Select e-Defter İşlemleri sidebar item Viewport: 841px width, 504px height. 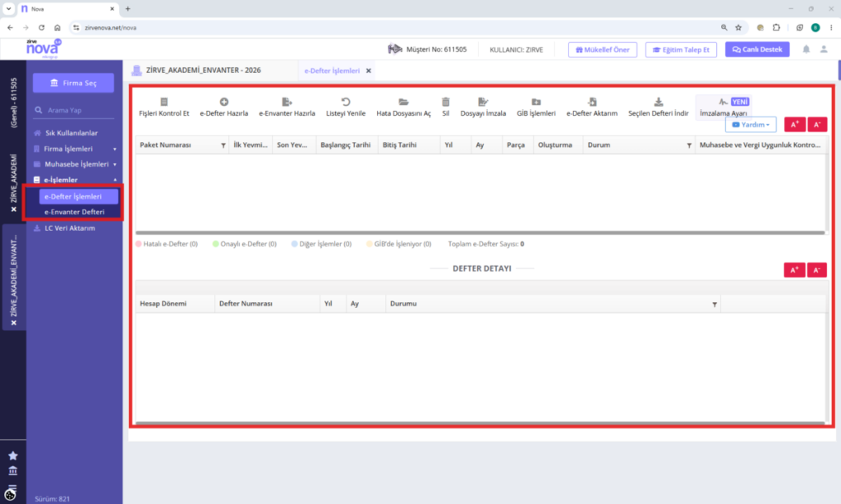tap(78, 196)
